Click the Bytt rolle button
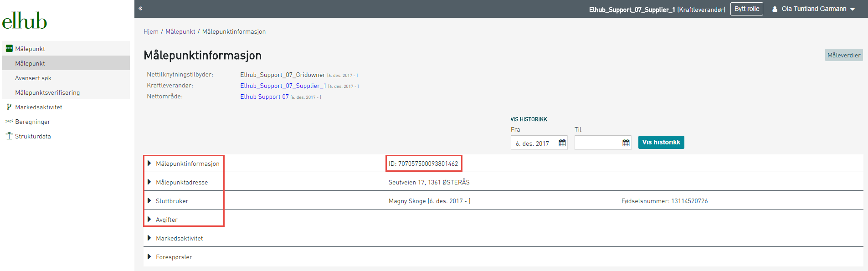The width and height of the screenshot is (868, 271). (747, 9)
